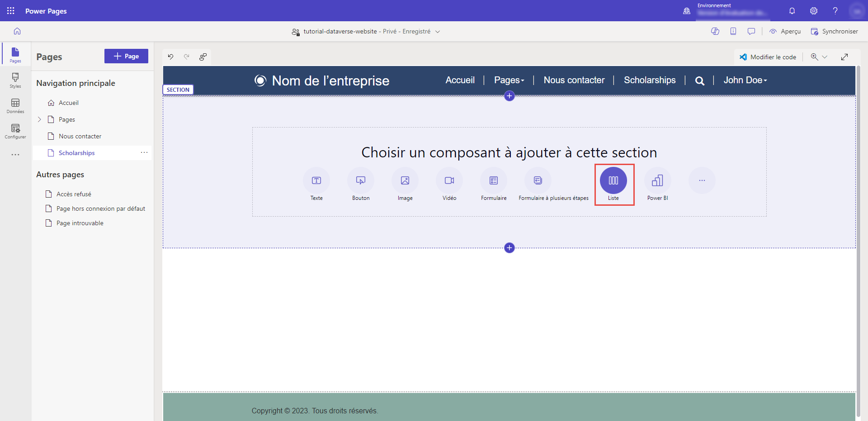Toggle the search icon in the site header
The height and width of the screenshot is (421, 868).
(x=699, y=80)
